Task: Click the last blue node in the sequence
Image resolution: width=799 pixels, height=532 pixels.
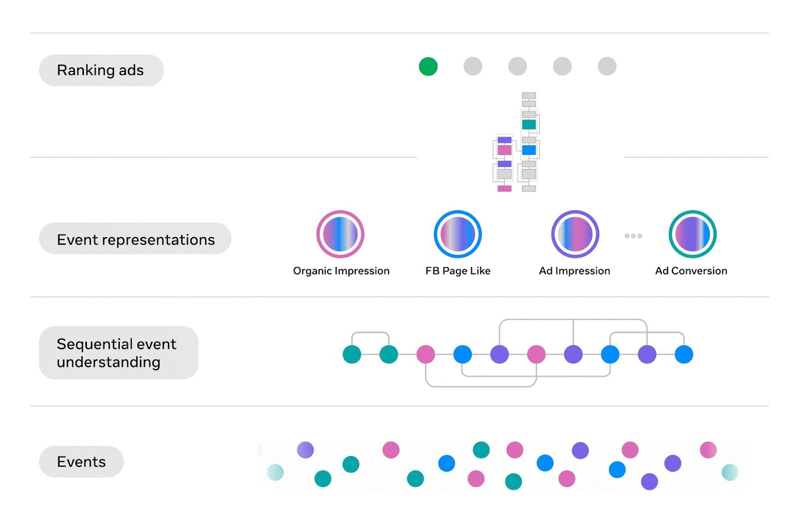Action: 684,354
